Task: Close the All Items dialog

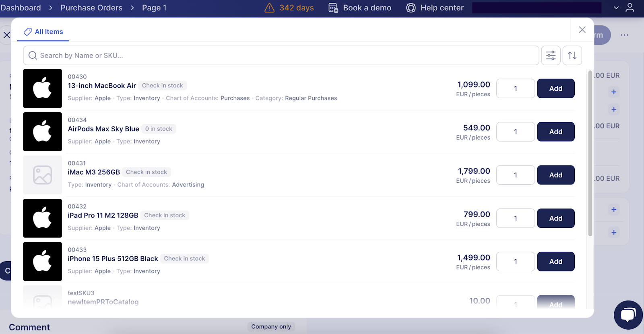Action: 582,30
